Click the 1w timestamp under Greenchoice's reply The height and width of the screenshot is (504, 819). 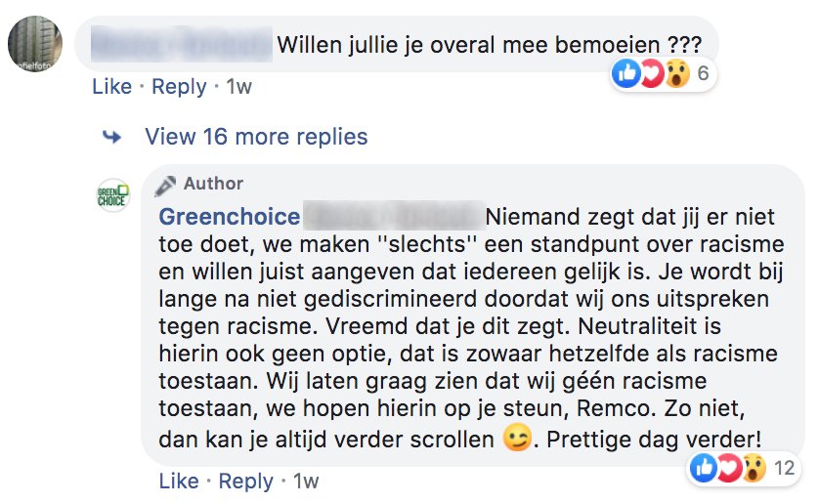(x=306, y=482)
